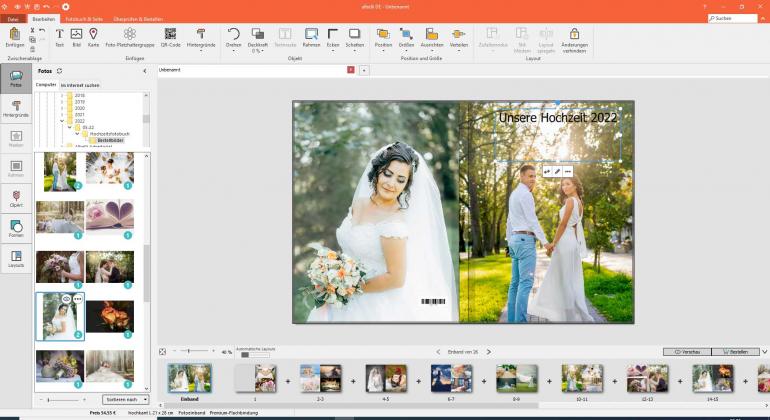Select the dark orange roses photo thumbnail
The width and height of the screenshot is (770, 420).
click(x=110, y=316)
